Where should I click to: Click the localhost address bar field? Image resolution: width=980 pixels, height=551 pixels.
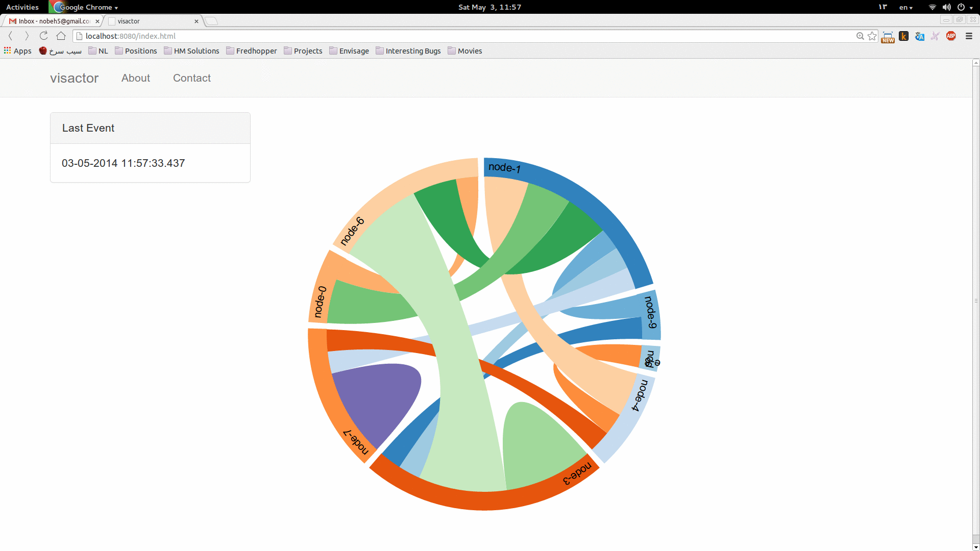[459, 36]
